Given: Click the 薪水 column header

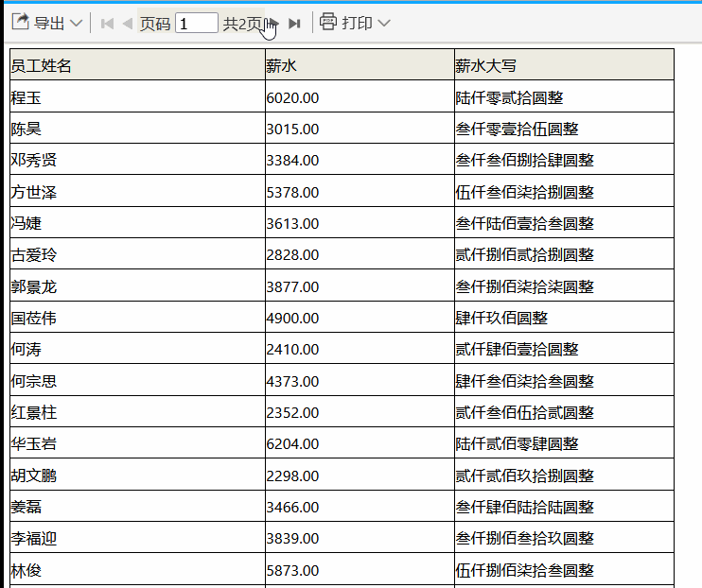Looking at the screenshot, I should tap(360, 65).
